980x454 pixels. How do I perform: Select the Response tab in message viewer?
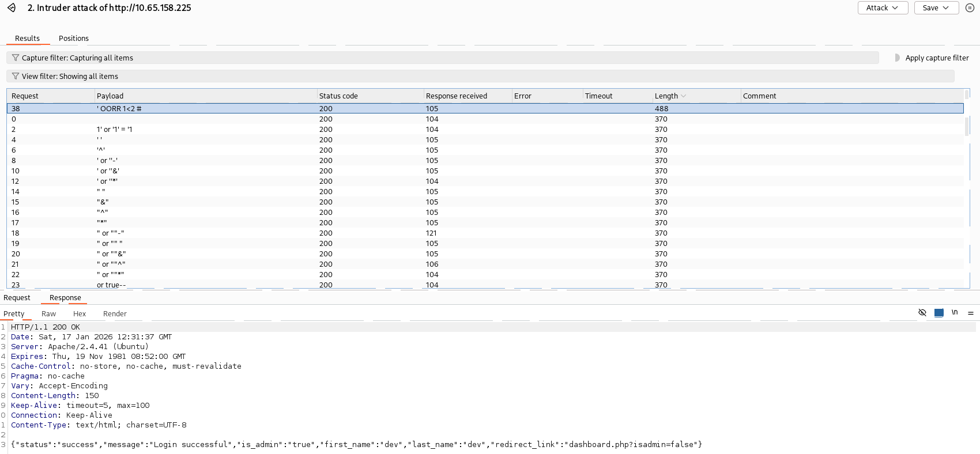coord(65,297)
